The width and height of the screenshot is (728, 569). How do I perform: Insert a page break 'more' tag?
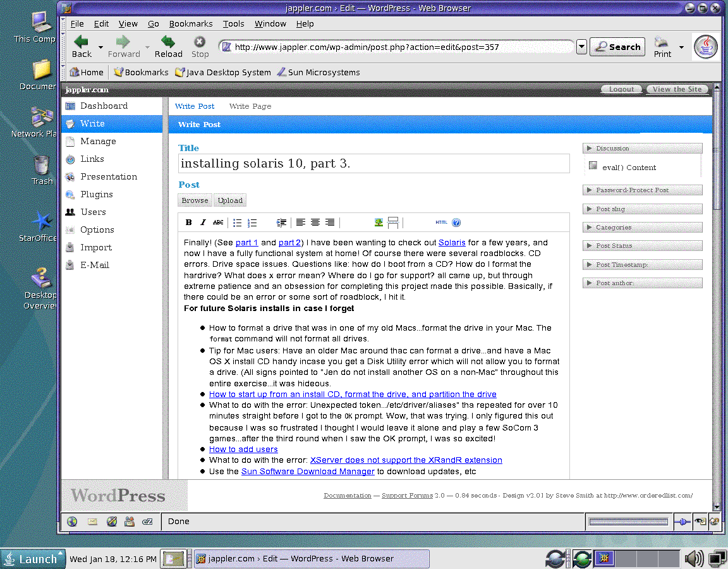[393, 223]
